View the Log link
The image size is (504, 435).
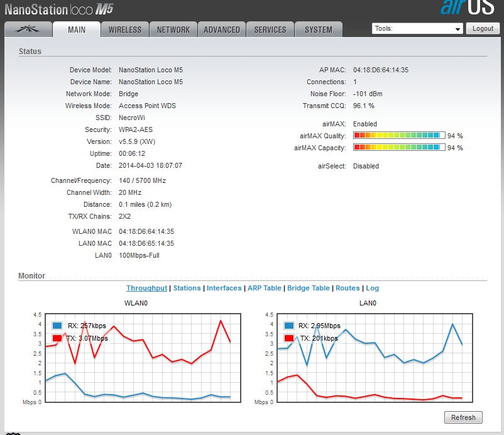[372, 288]
